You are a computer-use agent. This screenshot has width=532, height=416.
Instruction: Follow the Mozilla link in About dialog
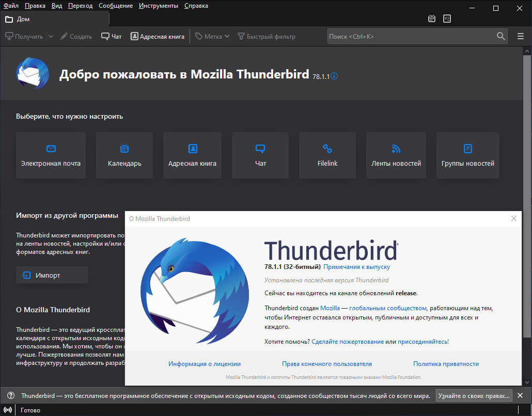point(330,308)
